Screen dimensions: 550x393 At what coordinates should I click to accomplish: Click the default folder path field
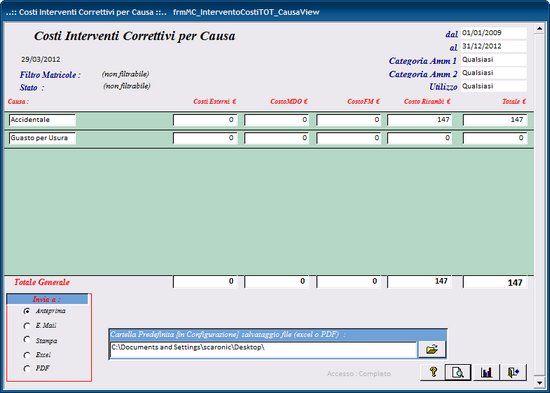tap(263, 350)
